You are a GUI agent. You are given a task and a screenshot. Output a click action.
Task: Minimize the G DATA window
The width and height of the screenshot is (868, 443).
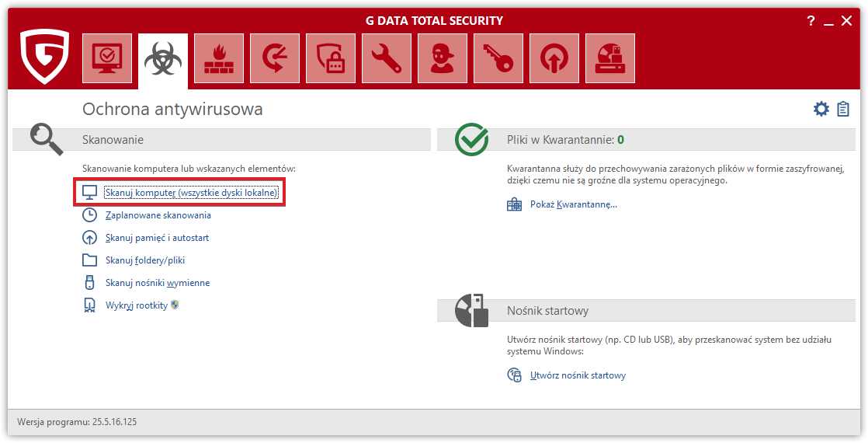coord(828,23)
